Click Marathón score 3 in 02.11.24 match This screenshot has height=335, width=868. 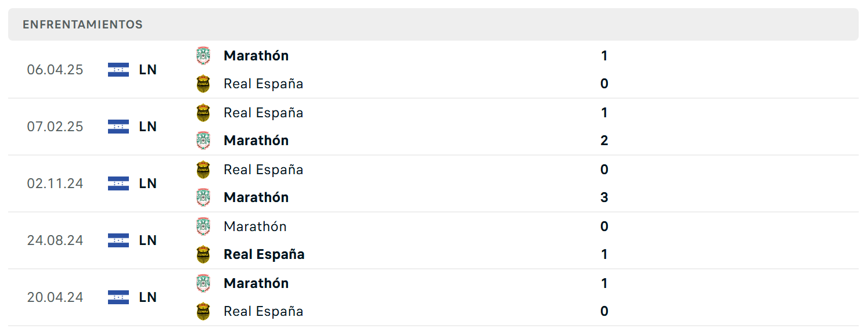pyautogui.click(x=604, y=197)
